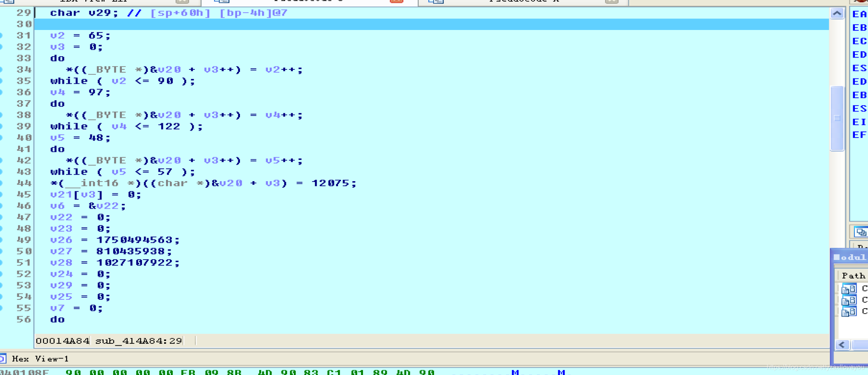
Task: Click the overlapping-windows icon in the right panel
Action: point(860,232)
